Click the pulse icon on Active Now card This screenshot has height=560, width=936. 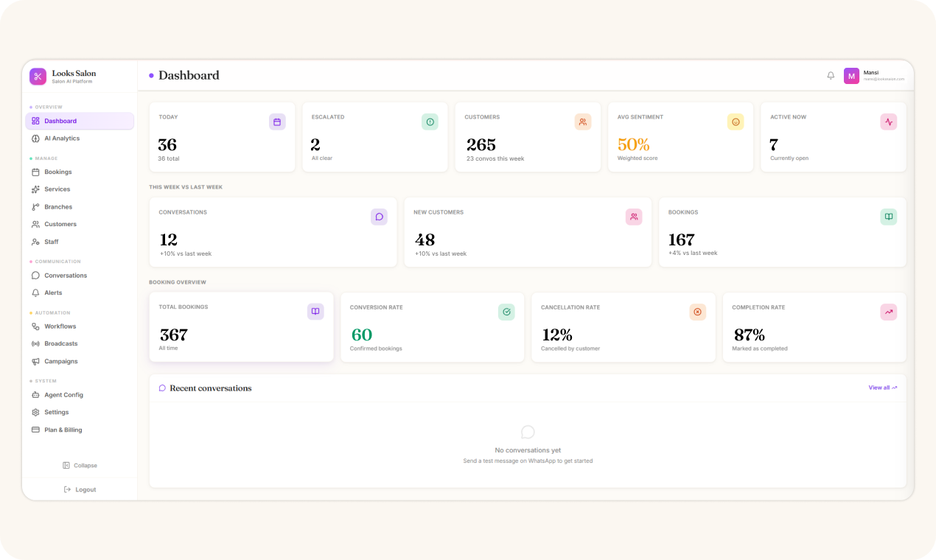[x=889, y=122]
